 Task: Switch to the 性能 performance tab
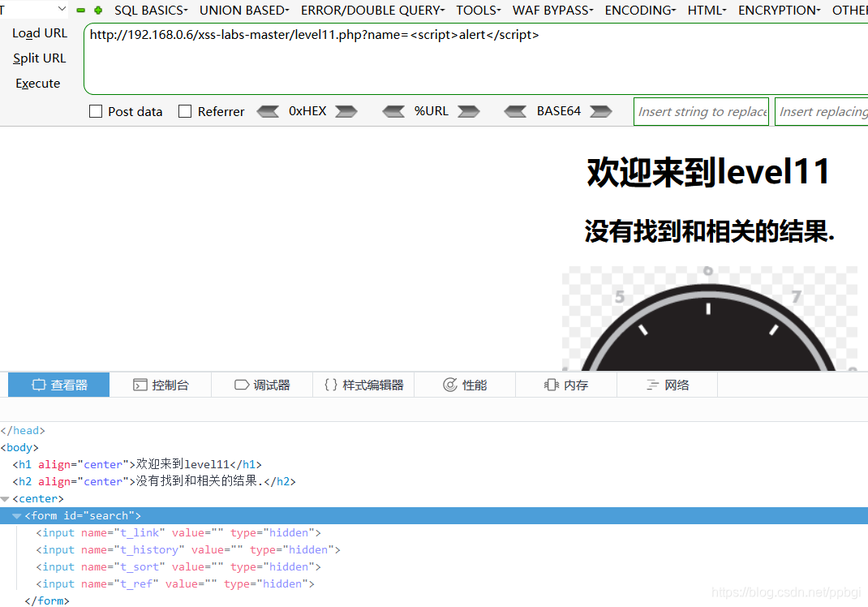click(x=465, y=385)
